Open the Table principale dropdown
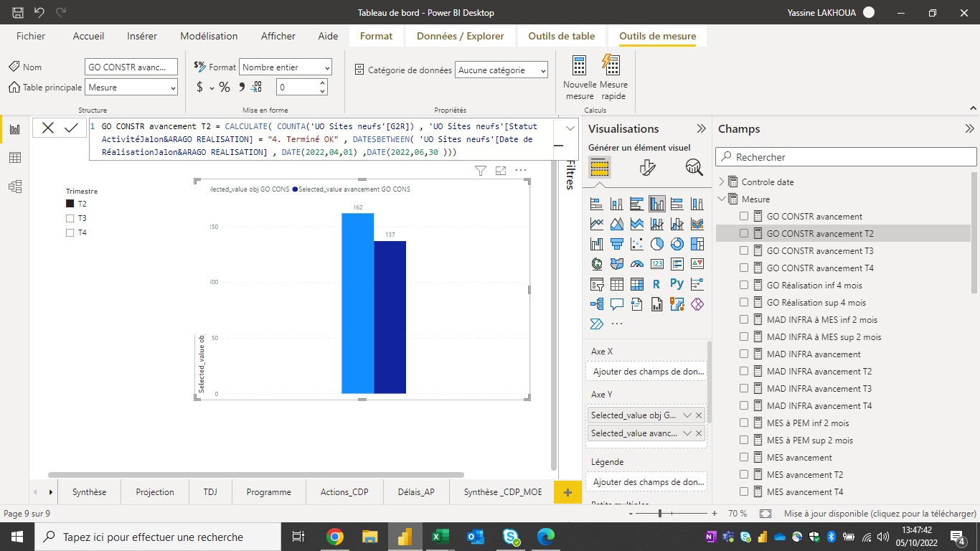 tap(131, 88)
